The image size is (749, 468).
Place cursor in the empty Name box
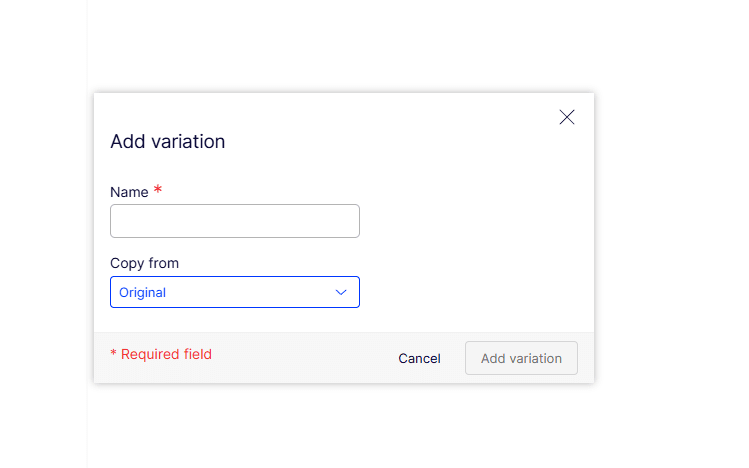pyautogui.click(x=235, y=221)
